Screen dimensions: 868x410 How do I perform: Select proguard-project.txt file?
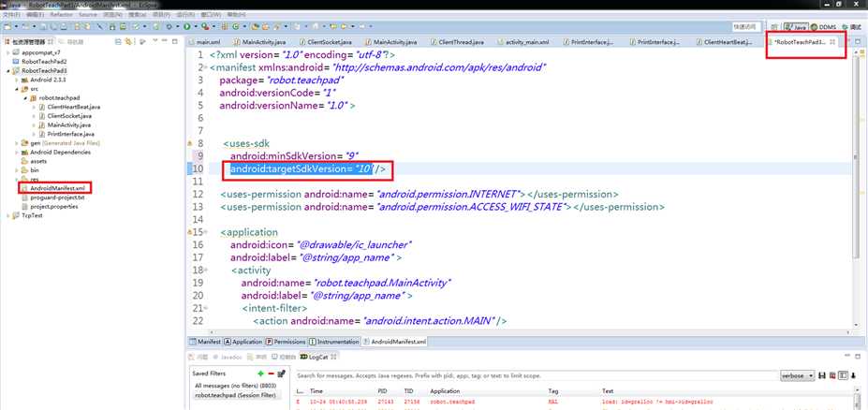tap(53, 197)
